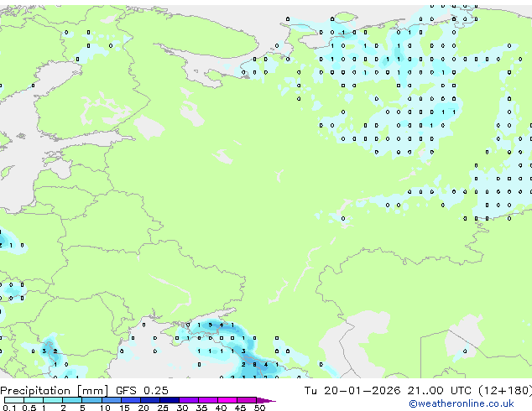532x411 pixels.
Task: Pick the 10 mm legend color swatch
Action: [112, 400]
